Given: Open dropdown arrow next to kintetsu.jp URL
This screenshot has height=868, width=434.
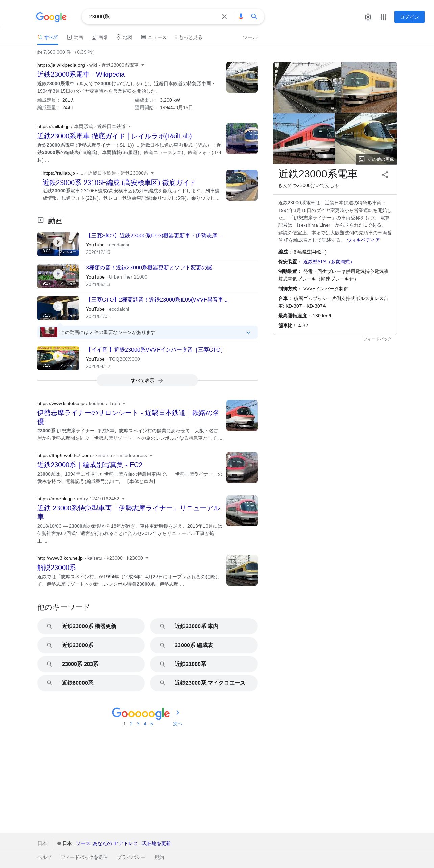Looking at the screenshot, I should [124, 403].
